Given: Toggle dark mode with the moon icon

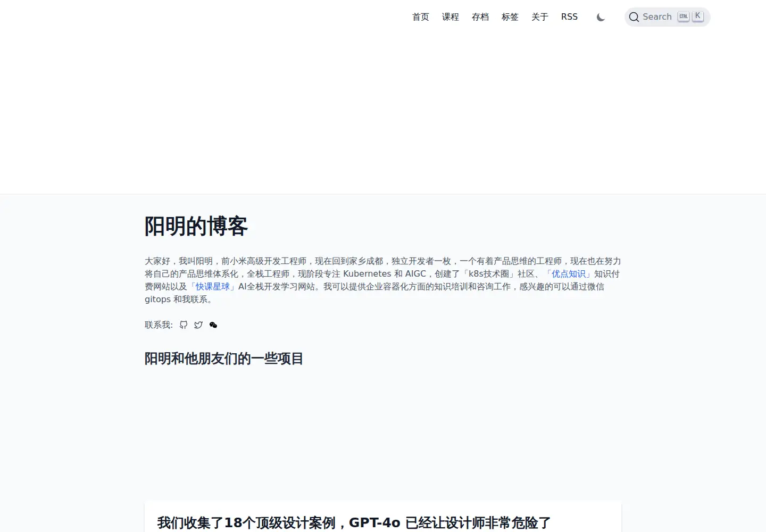Looking at the screenshot, I should point(601,17).
